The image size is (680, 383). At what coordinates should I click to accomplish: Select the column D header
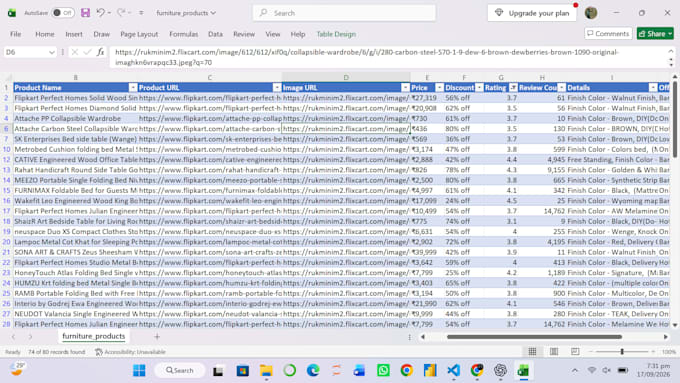[x=346, y=77]
